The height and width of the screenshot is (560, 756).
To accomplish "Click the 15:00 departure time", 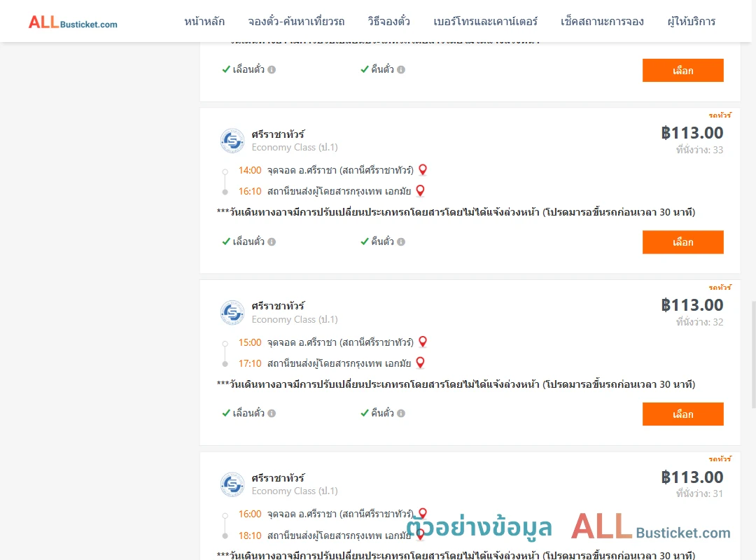I will (250, 342).
